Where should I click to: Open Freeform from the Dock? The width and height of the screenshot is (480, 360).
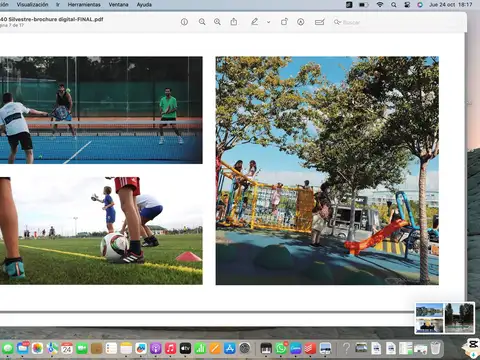pyautogui.click(x=141, y=349)
